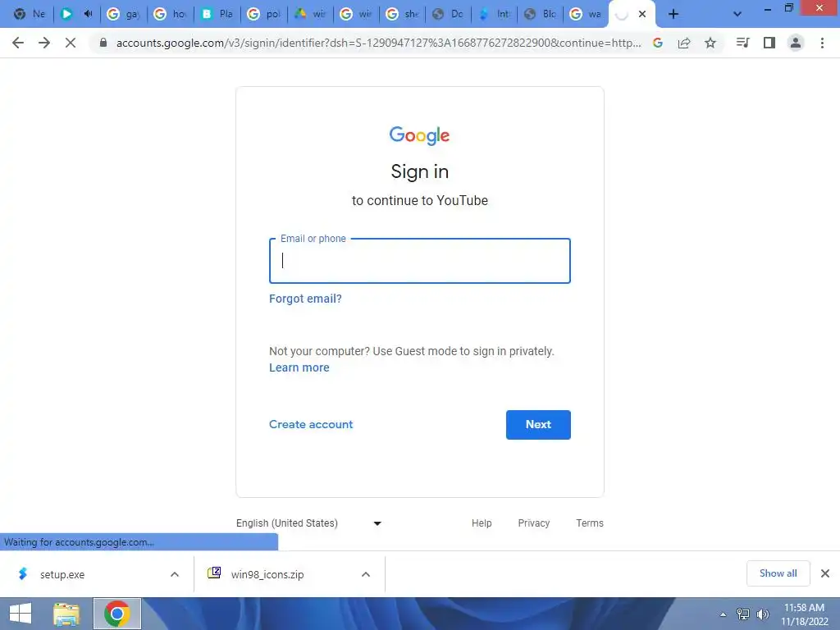Close the current loading tab

pyautogui.click(x=642, y=14)
